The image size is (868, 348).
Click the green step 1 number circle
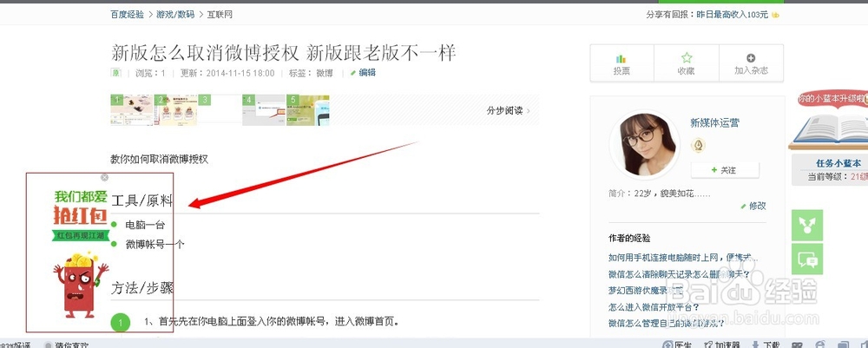pos(120,323)
